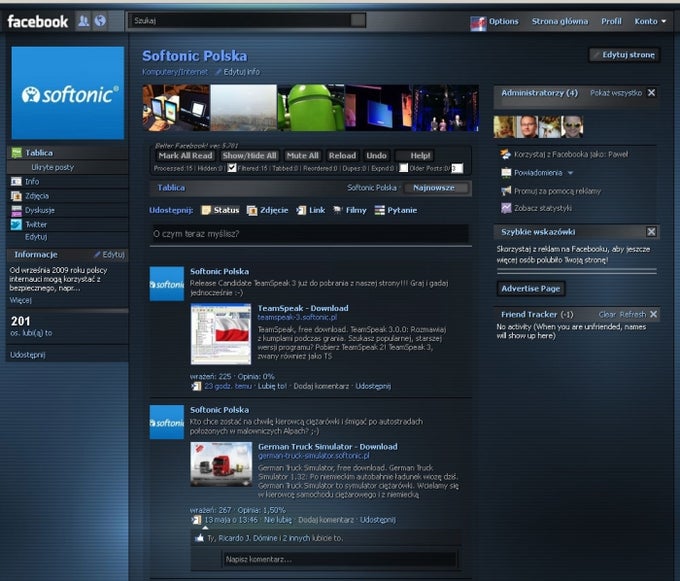Click the Help! button

click(x=414, y=156)
